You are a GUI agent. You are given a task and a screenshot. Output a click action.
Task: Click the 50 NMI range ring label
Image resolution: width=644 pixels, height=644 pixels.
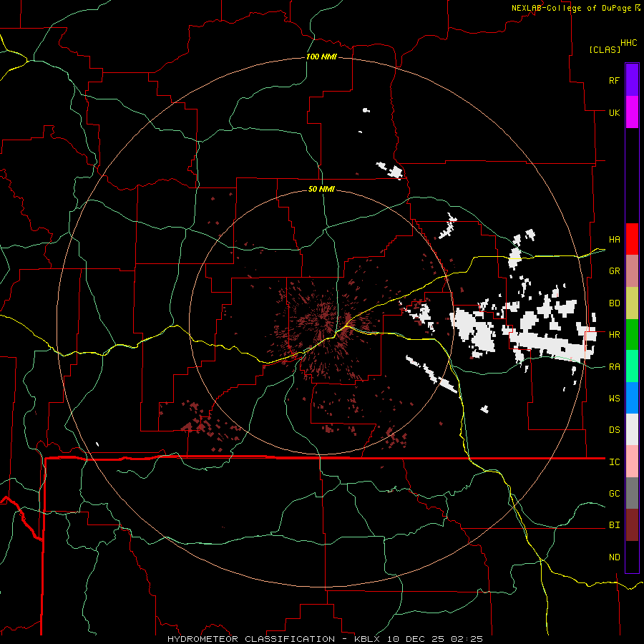tap(321, 189)
